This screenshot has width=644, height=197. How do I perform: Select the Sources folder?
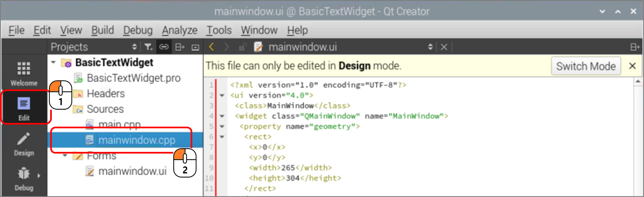tap(105, 109)
